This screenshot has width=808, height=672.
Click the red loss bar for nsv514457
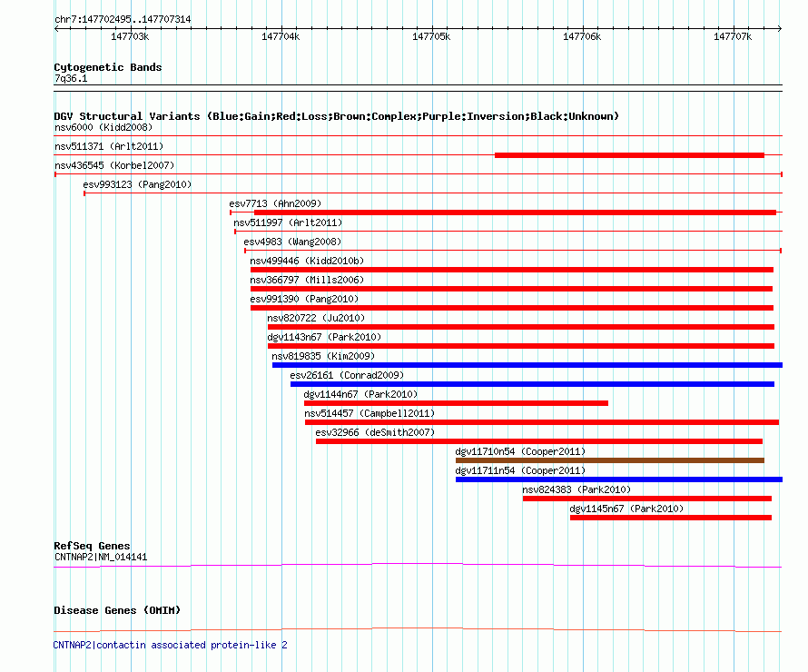[x=542, y=422]
